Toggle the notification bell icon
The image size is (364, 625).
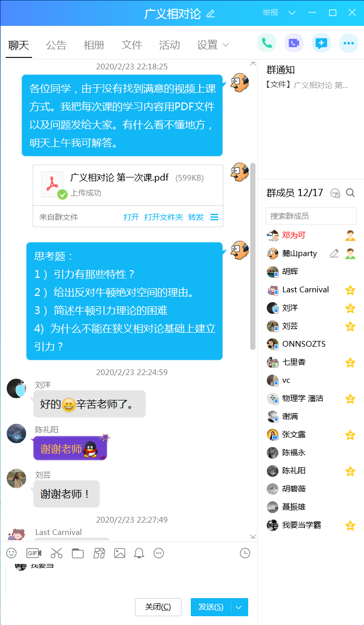point(139,553)
